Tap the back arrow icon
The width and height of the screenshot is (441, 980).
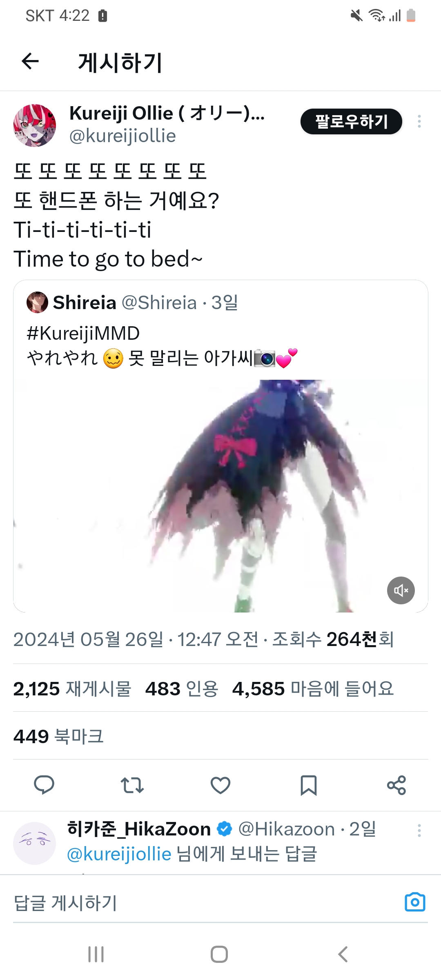coord(30,62)
